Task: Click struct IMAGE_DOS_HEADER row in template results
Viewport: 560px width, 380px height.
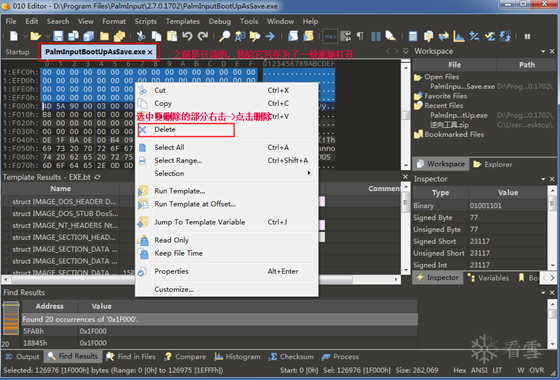Action: pos(64,202)
